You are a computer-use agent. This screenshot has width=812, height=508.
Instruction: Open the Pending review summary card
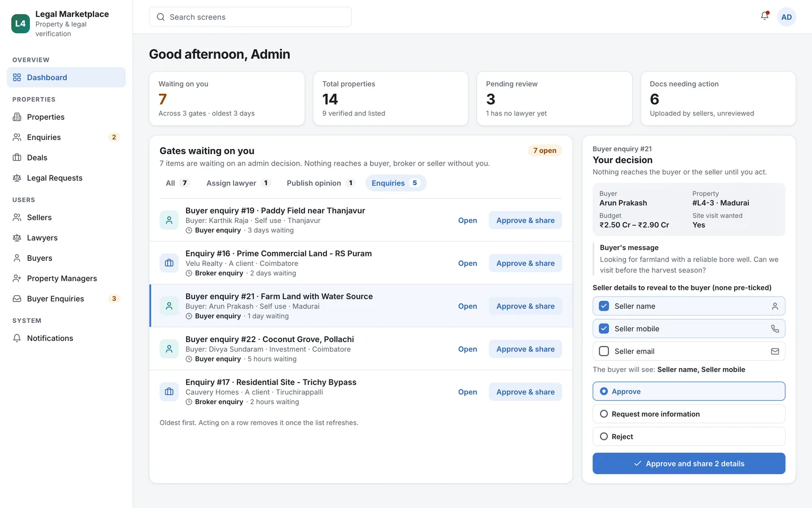(x=554, y=98)
